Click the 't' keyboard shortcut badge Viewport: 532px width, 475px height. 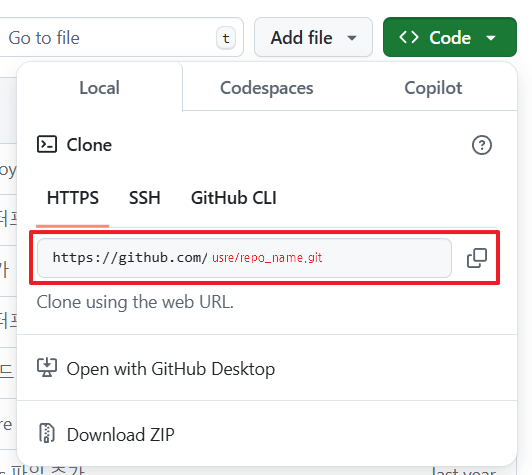(226, 38)
